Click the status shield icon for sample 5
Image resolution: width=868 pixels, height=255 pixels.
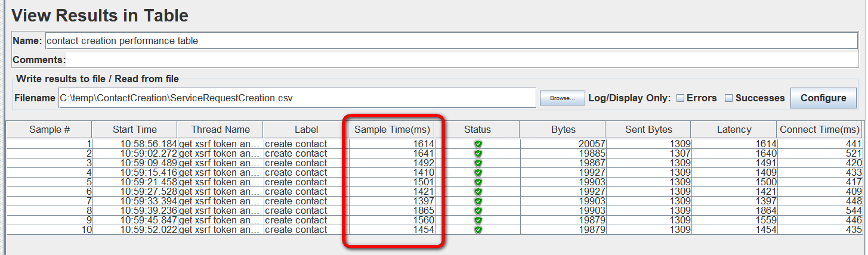478,182
